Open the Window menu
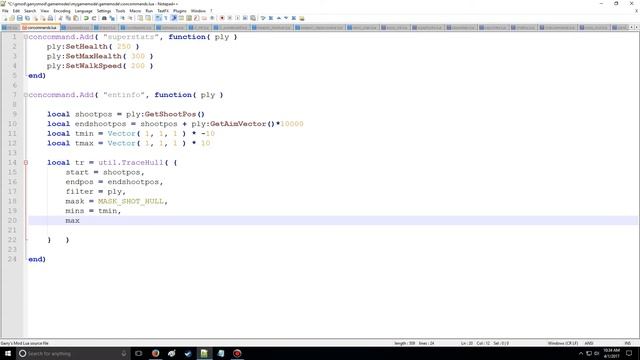 [x=198, y=11]
